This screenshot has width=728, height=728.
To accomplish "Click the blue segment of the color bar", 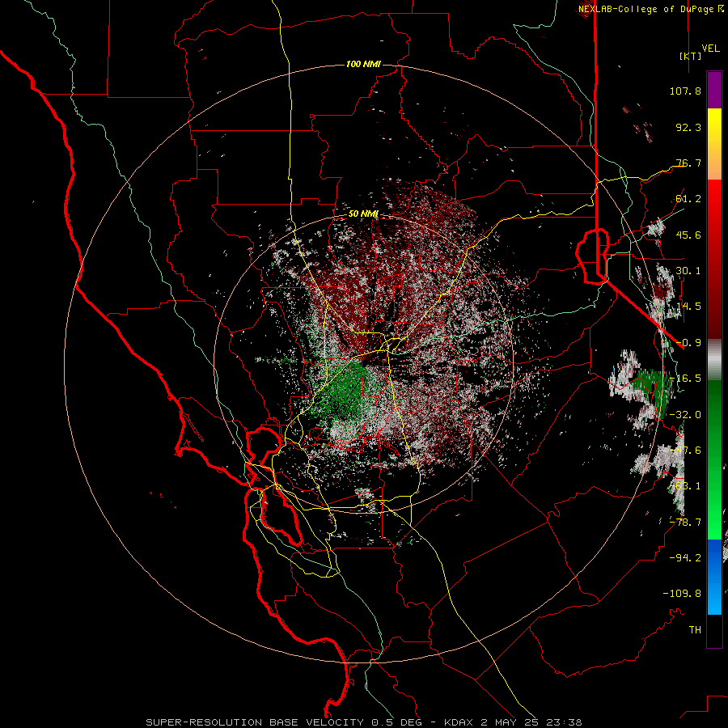I will (714, 577).
